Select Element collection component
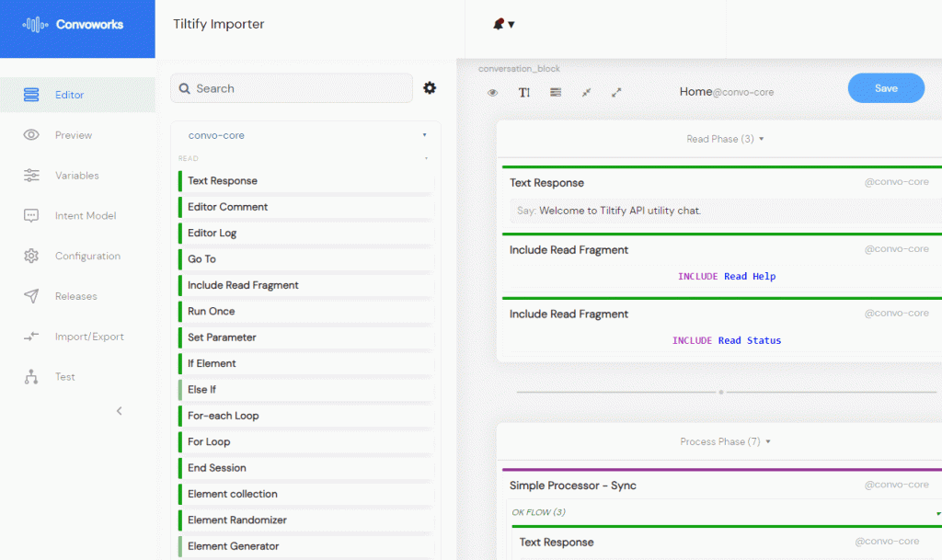 [306, 494]
